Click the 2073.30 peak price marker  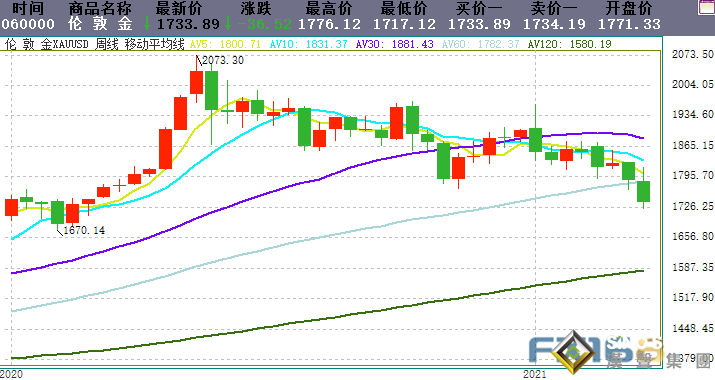220,60
